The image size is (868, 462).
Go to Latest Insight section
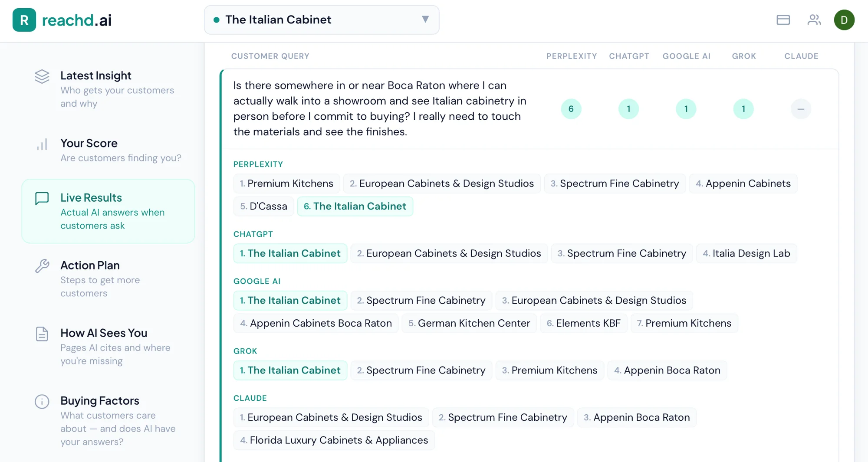(108, 89)
